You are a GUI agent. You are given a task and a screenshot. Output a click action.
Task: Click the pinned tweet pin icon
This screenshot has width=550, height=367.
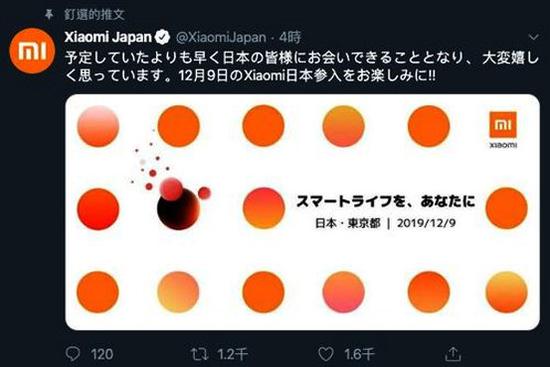(x=49, y=14)
